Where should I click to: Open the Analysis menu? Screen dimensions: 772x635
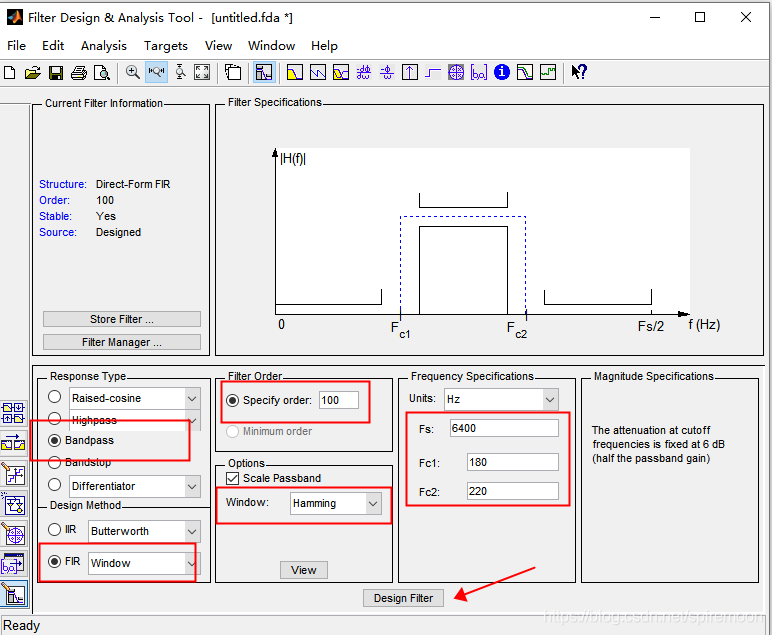[104, 45]
